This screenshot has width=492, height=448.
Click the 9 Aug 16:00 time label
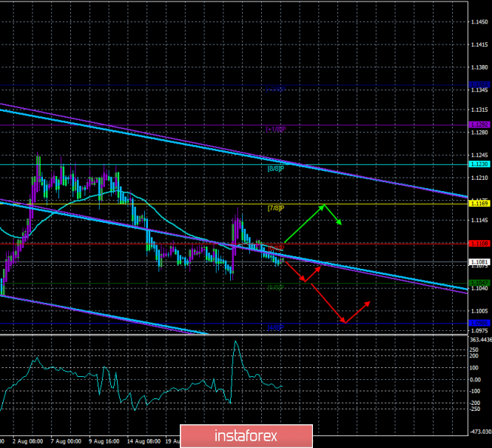click(107, 441)
